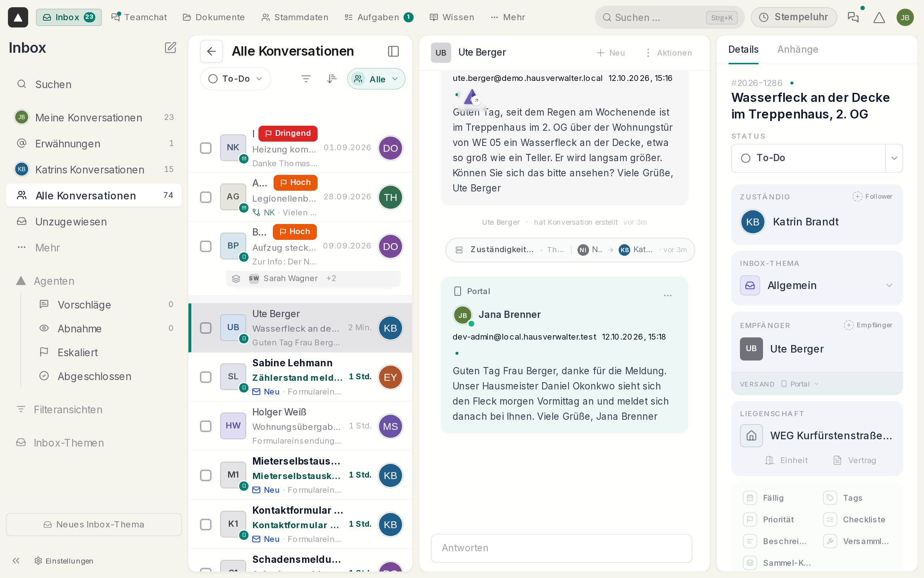Select the Ute Berger conversation checkbox
Viewport: 924px width, 578px height.
(x=206, y=328)
